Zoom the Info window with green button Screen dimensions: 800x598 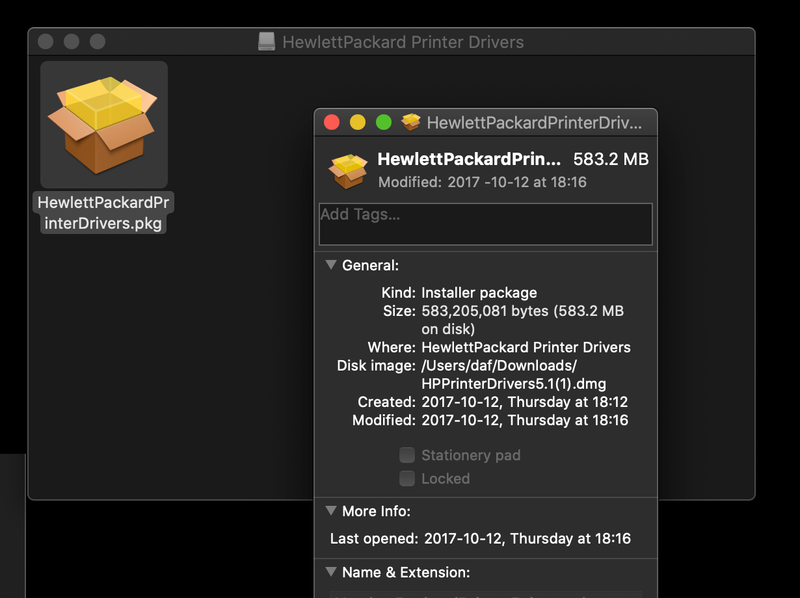[x=383, y=123]
